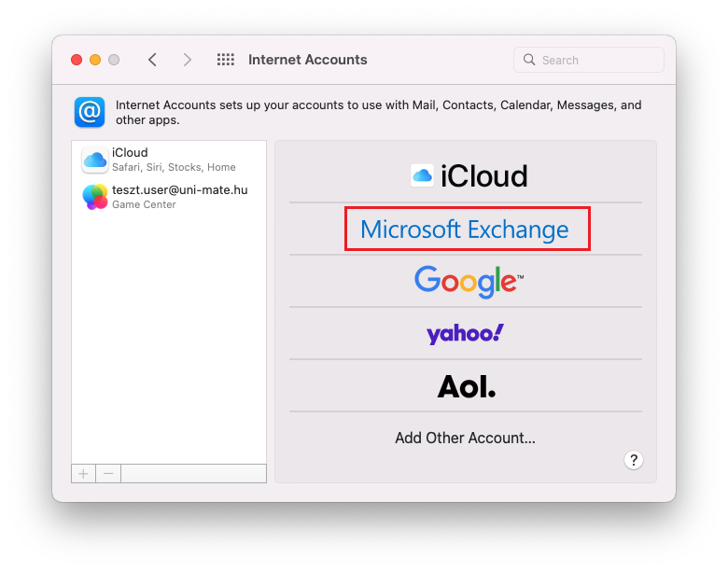Click the iCloud cloud icon in sidebar
Image resolution: width=728 pixels, height=571 pixels.
[x=95, y=160]
